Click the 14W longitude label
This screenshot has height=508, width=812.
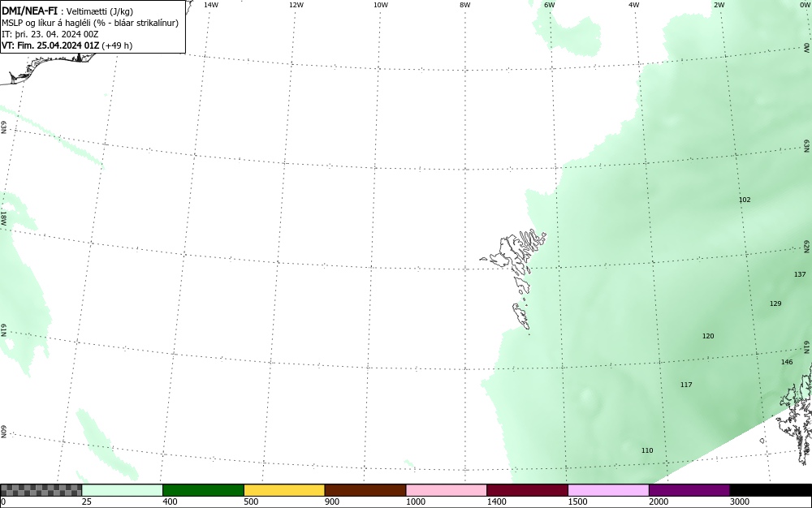point(211,5)
